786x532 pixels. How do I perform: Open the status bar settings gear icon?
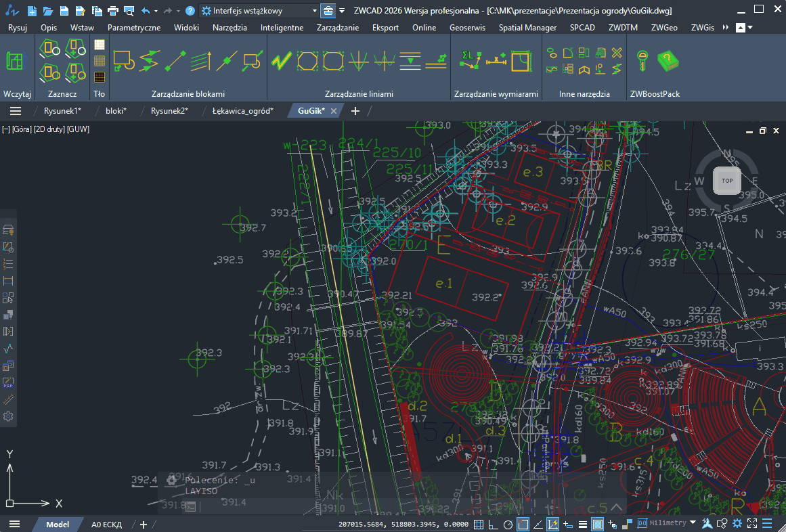pos(737,524)
